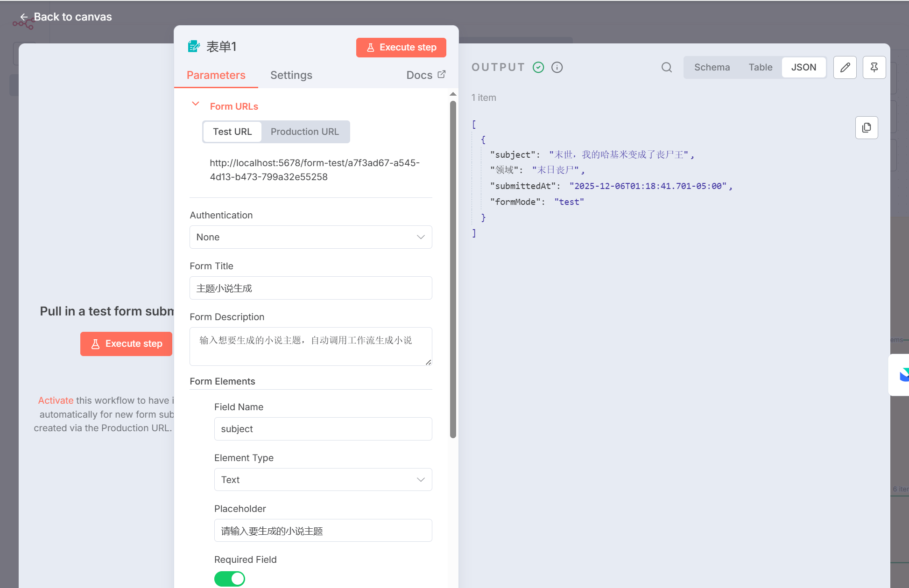
Task: Switch to Production URL option
Action: point(304,132)
